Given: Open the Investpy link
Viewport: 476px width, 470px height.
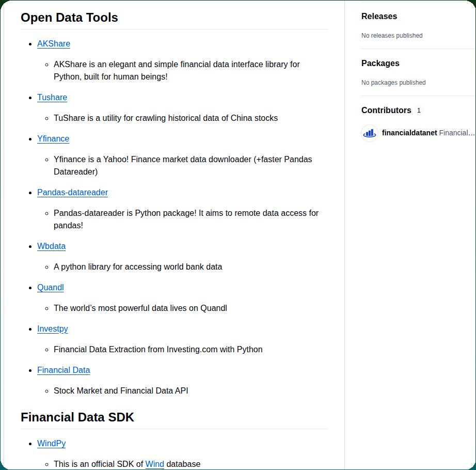Looking at the screenshot, I should 53,329.
